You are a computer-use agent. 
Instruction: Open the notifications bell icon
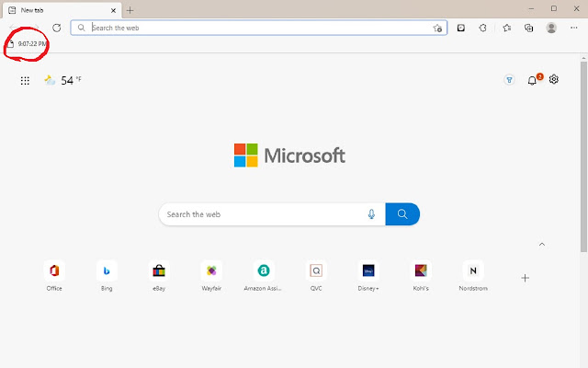click(x=532, y=80)
